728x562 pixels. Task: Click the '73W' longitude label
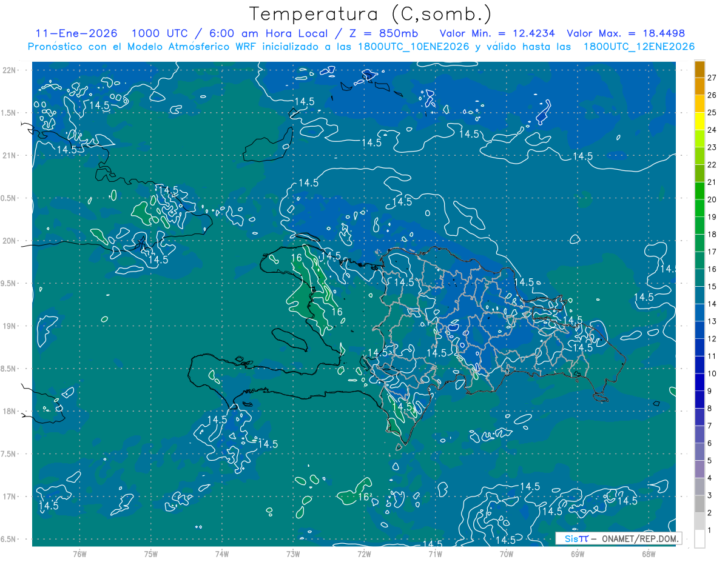[293, 554]
